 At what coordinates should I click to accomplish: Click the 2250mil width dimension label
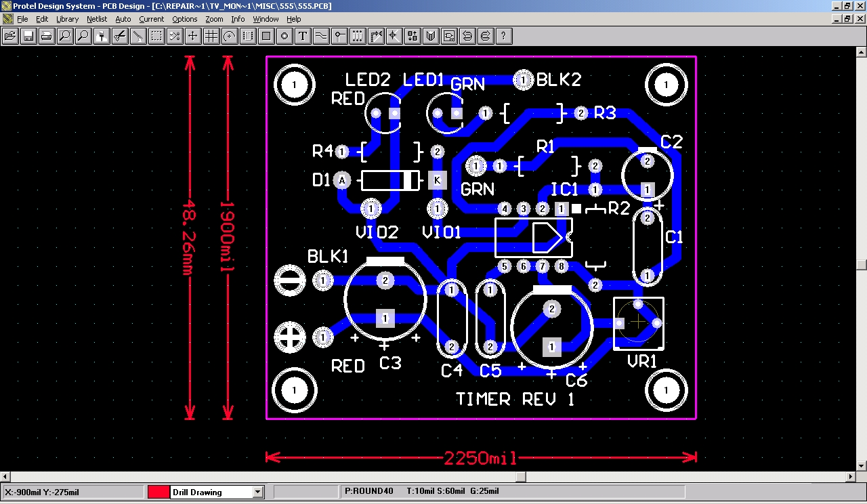(x=480, y=459)
